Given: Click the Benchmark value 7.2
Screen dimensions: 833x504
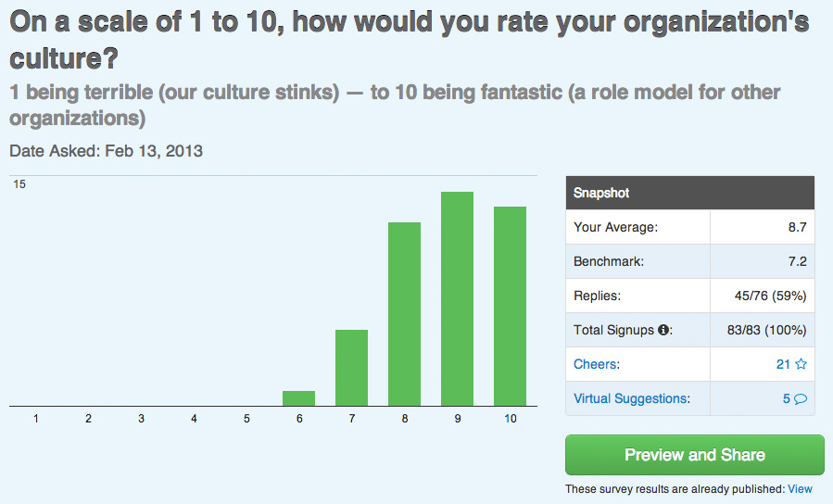Looking at the screenshot, I should [795, 261].
